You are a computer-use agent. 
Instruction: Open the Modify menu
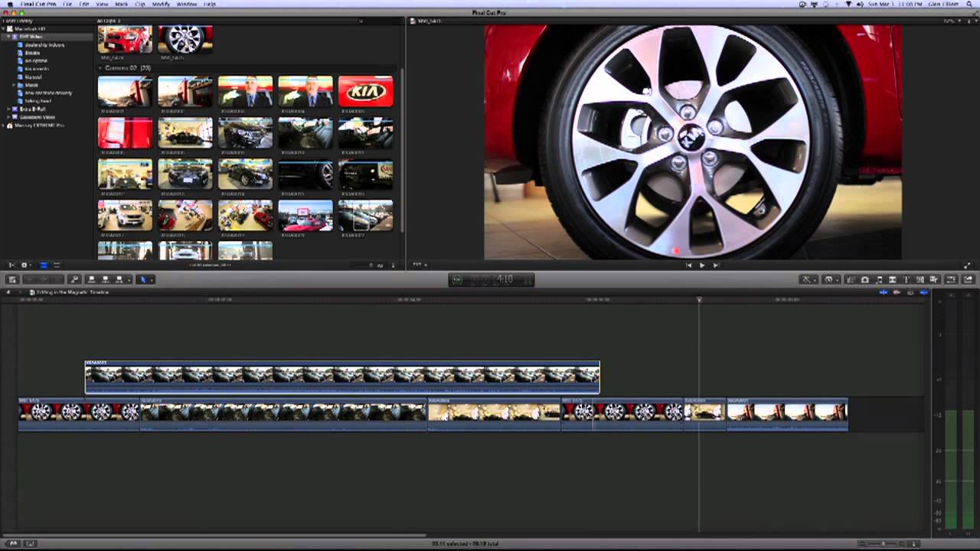(161, 4)
